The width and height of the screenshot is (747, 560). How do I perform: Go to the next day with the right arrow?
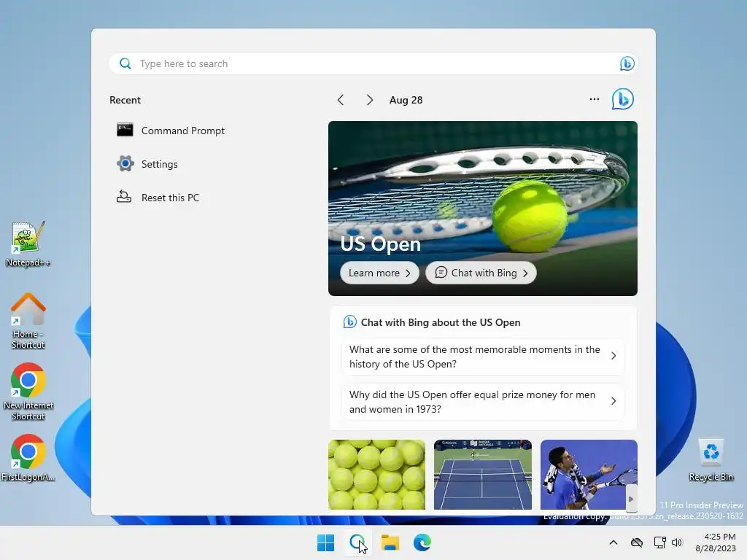pyautogui.click(x=370, y=100)
